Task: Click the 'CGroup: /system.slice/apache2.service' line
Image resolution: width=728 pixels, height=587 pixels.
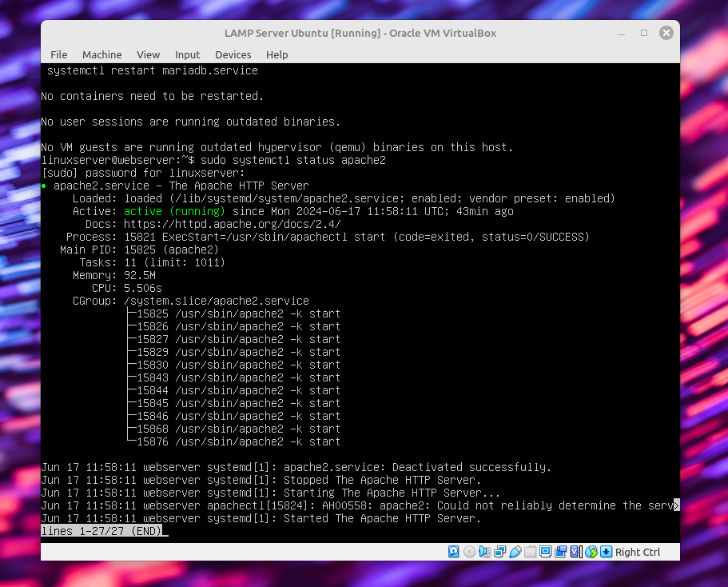Action: (x=191, y=301)
